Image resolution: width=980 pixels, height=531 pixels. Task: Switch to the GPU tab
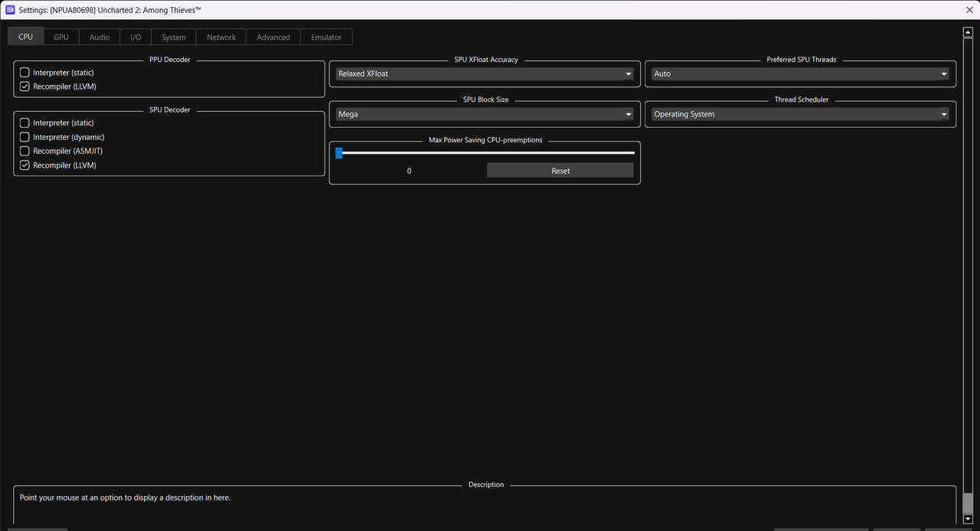pos(61,37)
